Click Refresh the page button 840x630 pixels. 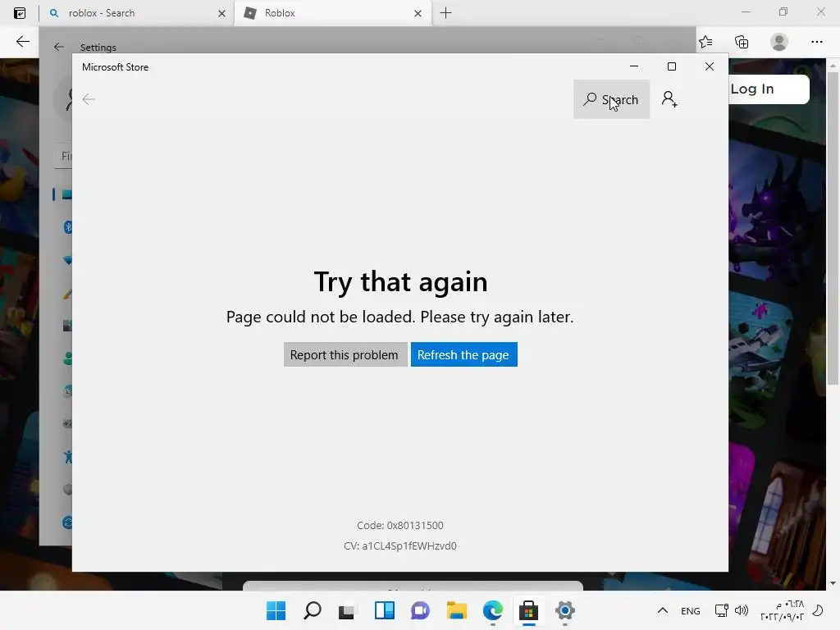(x=464, y=354)
